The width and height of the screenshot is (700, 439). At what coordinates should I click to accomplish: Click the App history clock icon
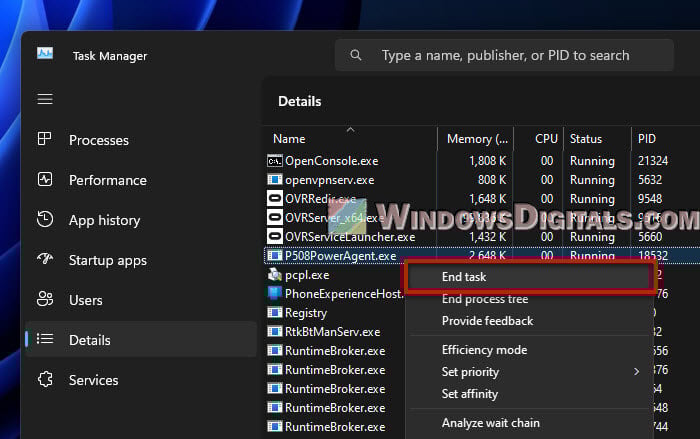45,219
